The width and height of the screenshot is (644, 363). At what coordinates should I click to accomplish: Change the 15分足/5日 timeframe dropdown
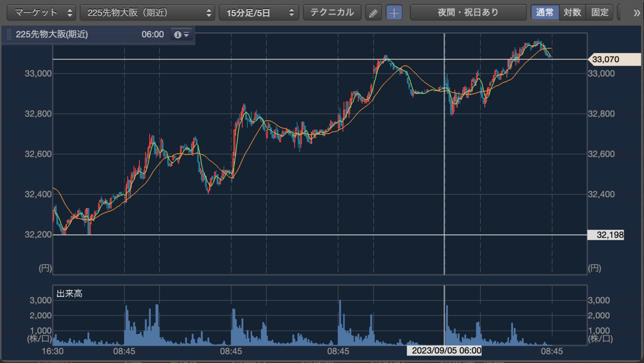[x=259, y=12]
